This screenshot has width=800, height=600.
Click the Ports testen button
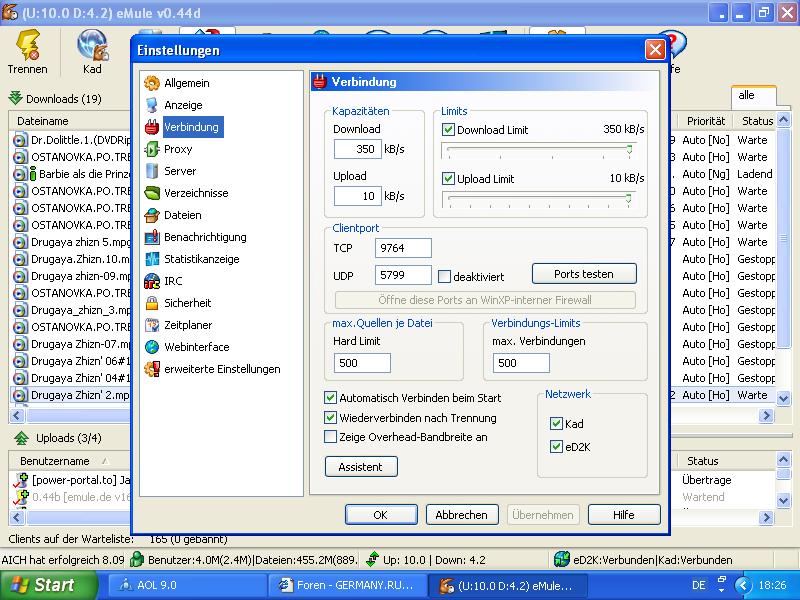[584, 274]
